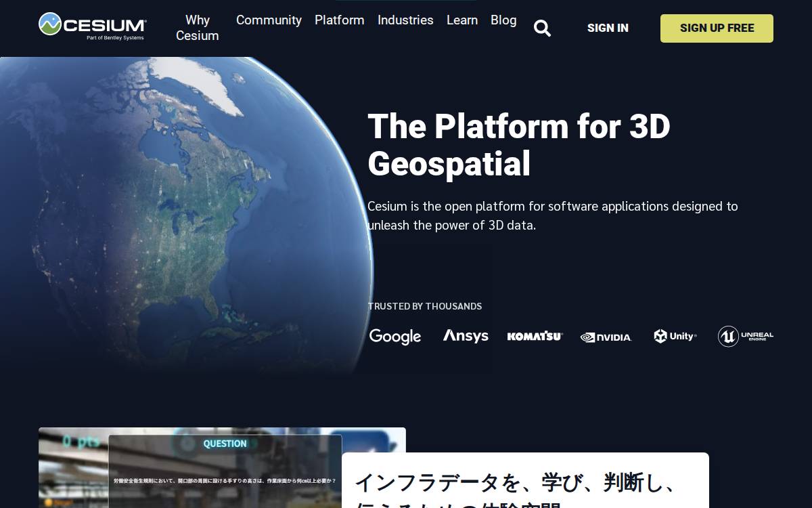Click the Unity logo
The image size is (812, 508).
(675, 336)
